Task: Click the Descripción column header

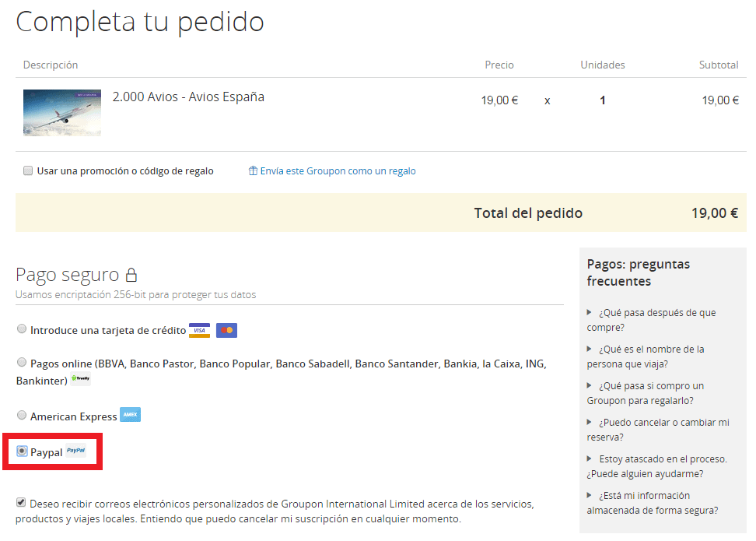Action: tap(51, 65)
